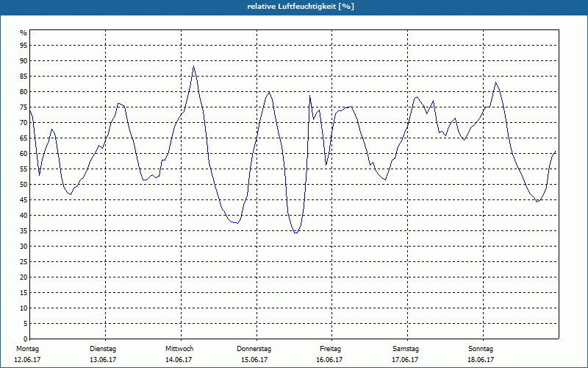Image resolution: width=588 pixels, height=368 pixels.
Task: Select the y-axis value '5'
Action: [26, 324]
